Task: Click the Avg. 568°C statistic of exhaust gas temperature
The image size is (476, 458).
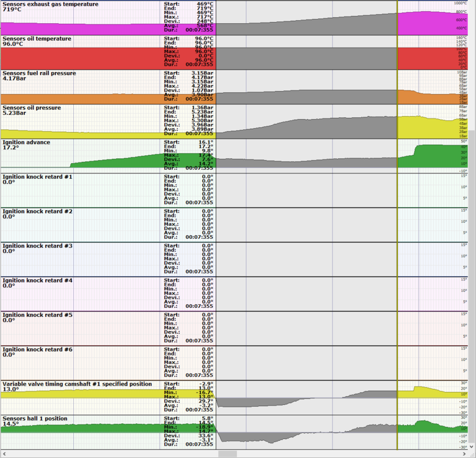Action: (x=189, y=26)
